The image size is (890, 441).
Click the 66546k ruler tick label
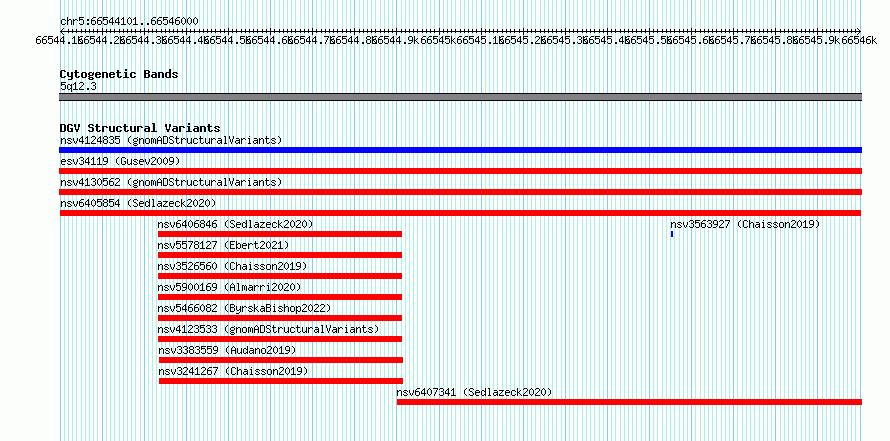tap(860, 40)
